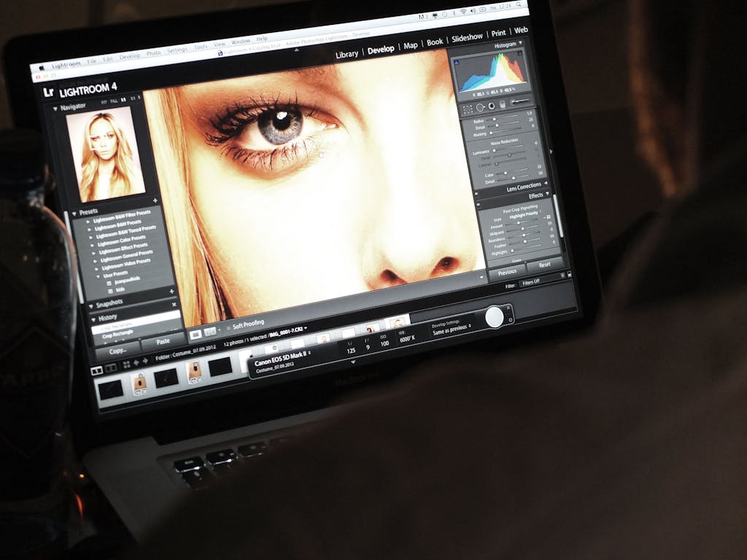Image resolution: width=747 pixels, height=560 pixels.
Task: Select the Spot Removal tool icon
Action: point(479,107)
